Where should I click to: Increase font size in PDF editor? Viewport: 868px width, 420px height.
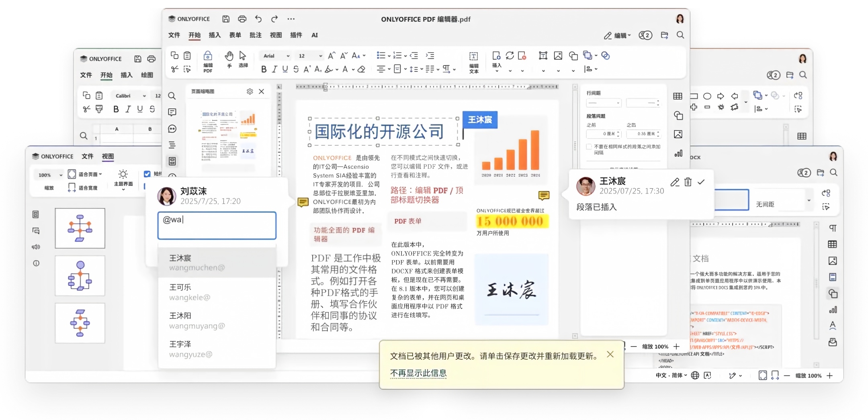332,56
